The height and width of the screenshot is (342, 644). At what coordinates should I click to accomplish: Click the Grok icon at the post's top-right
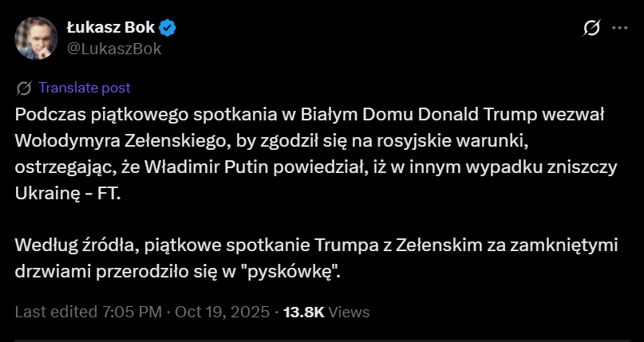click(591, 29)
